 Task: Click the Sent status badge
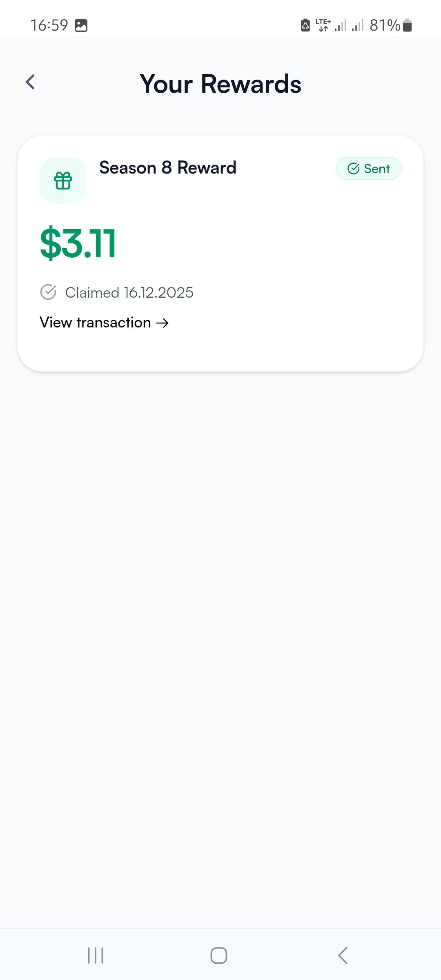[368, 169]
